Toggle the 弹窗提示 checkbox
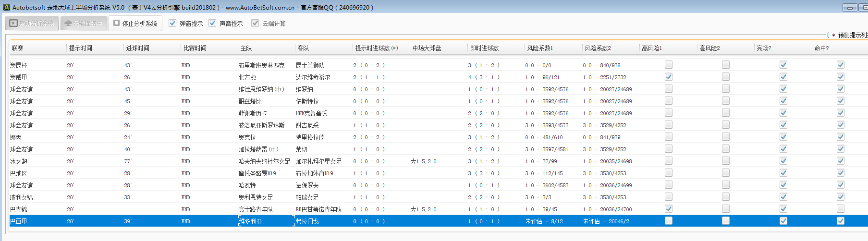The image size is (868, 241). (172, 23)
